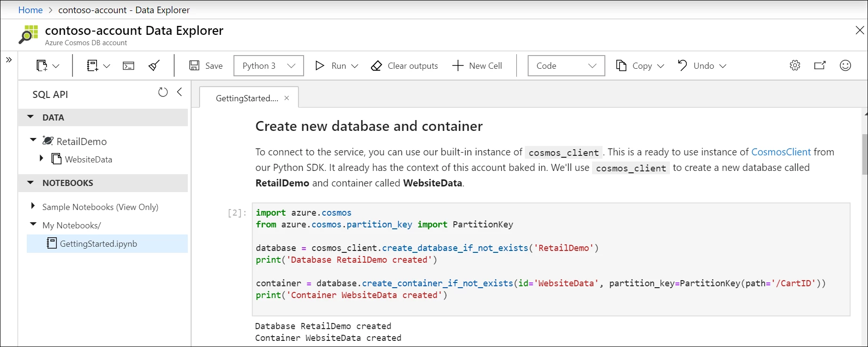Open the Code cell type dropdown
The height and width of the screenshot is (347, 868).
point(566,66)
